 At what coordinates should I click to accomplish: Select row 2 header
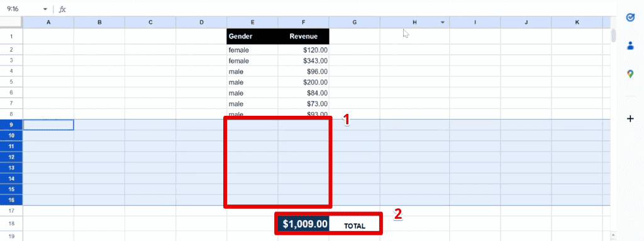tap(11, 50)
